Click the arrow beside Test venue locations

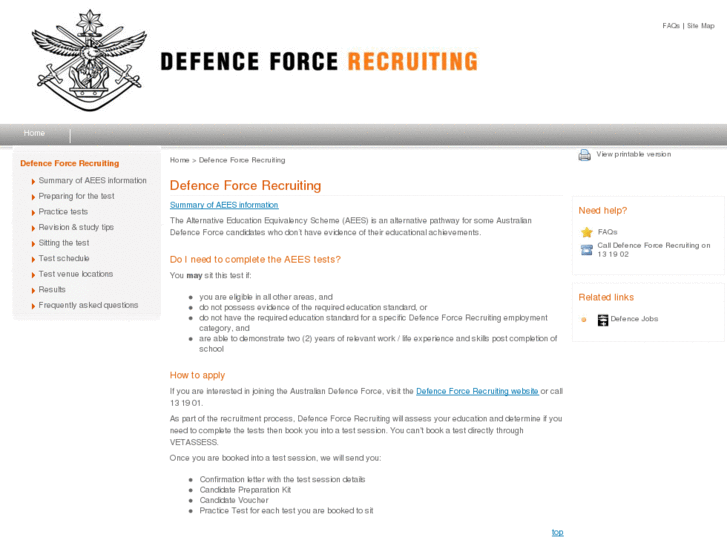[33, 275]
